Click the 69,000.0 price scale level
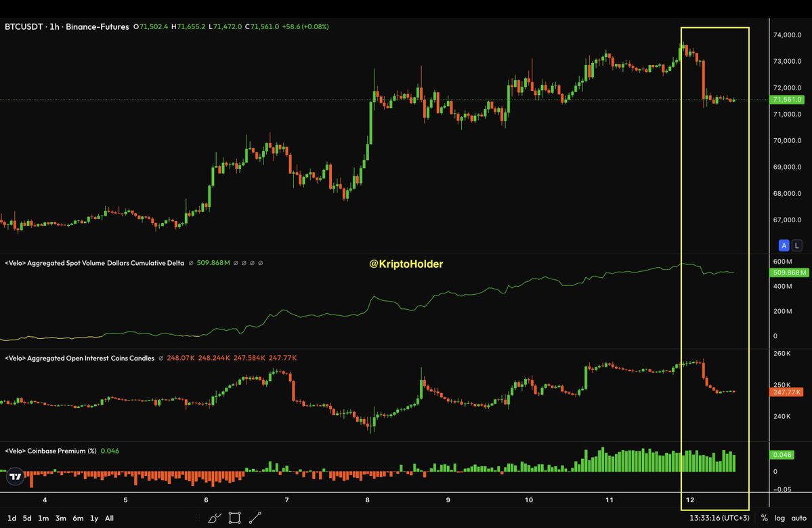 pyautogui.click(x=787, y=167)
